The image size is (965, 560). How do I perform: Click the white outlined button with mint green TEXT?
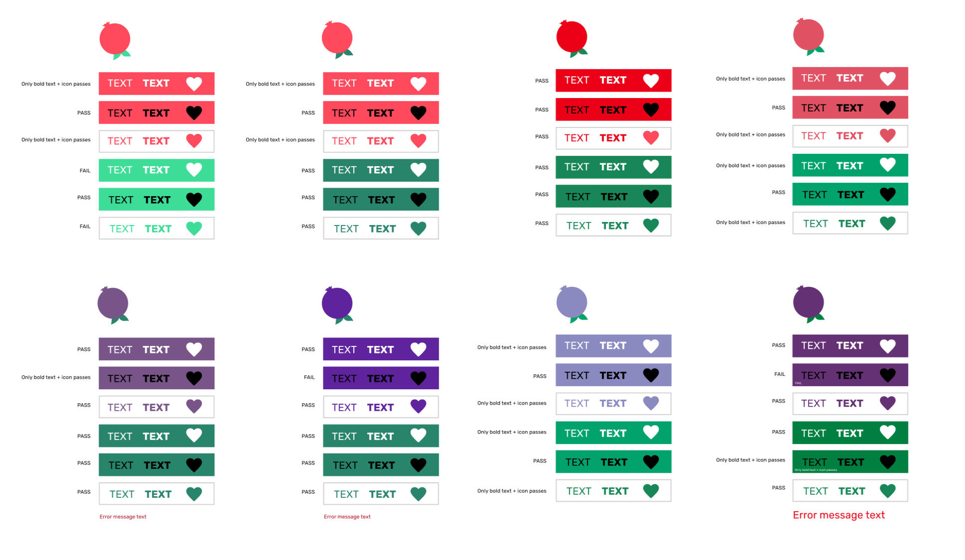tap(156, 228)
